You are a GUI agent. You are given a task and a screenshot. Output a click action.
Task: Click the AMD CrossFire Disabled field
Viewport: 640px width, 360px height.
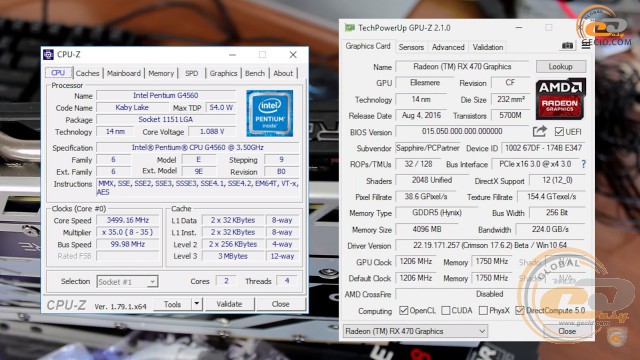coord(490,294)
